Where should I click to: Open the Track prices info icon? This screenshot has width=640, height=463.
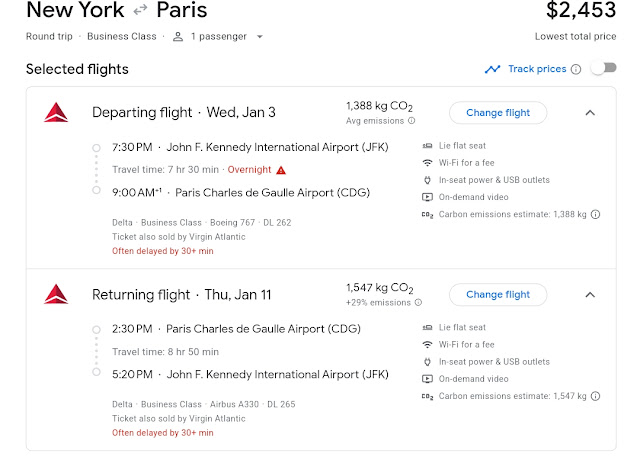[575, 69]
